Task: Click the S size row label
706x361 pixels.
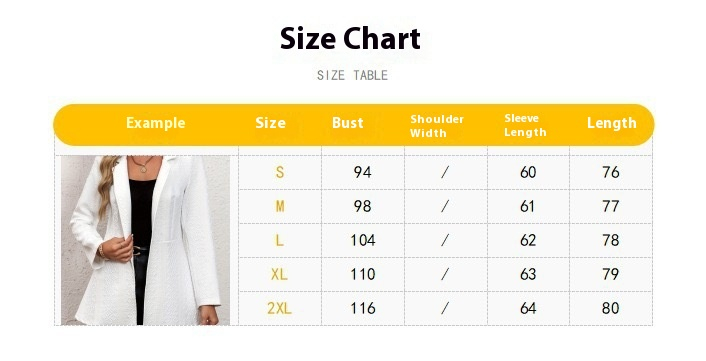Action: pyautogui.click(x=280, y=172)
